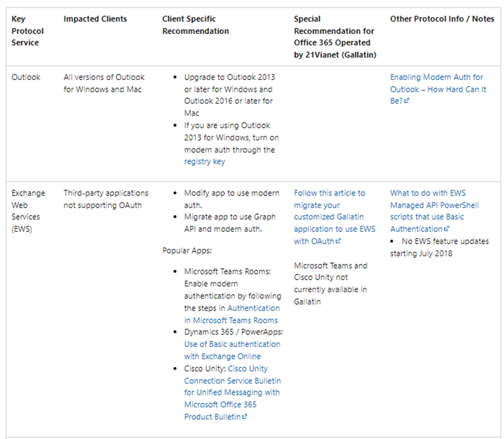Open "Enabling Modern Auth for Outlook" link

(x=436, y=77)
